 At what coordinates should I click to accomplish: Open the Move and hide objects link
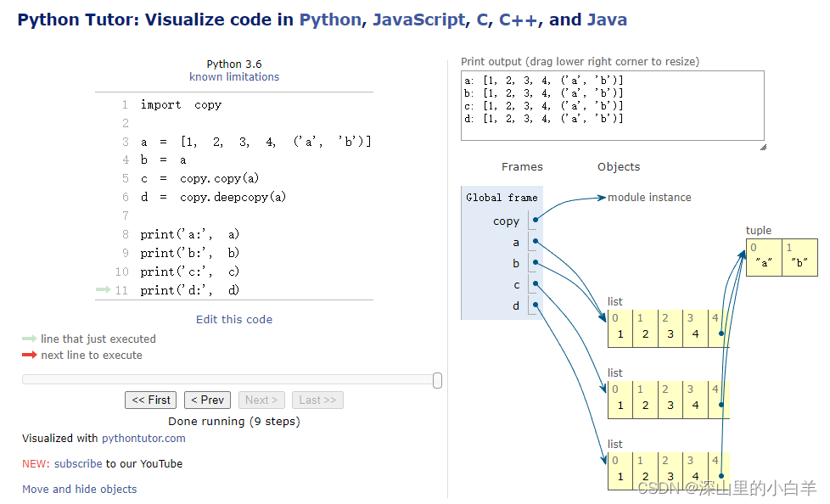79,490
